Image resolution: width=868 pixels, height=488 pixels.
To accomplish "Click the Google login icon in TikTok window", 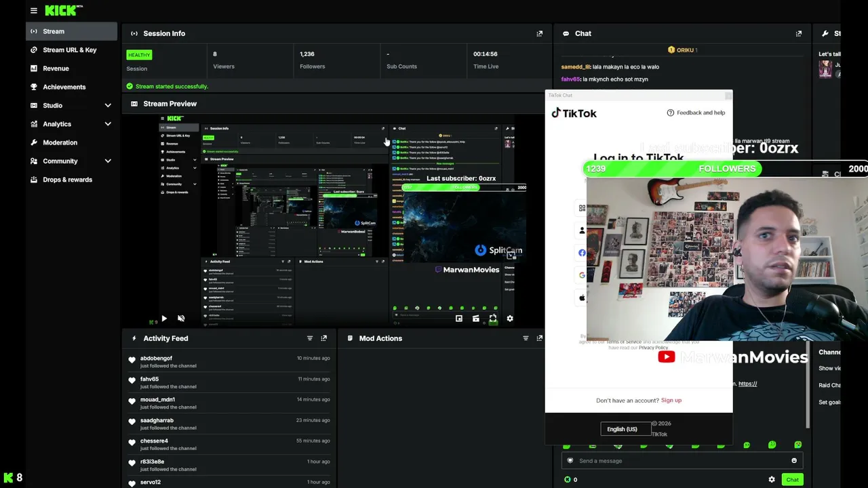I will (x=582, y=275).
